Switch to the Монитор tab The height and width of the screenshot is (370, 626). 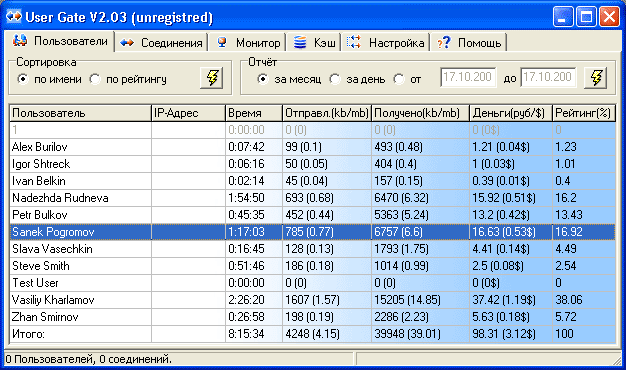tap(248, 43)
